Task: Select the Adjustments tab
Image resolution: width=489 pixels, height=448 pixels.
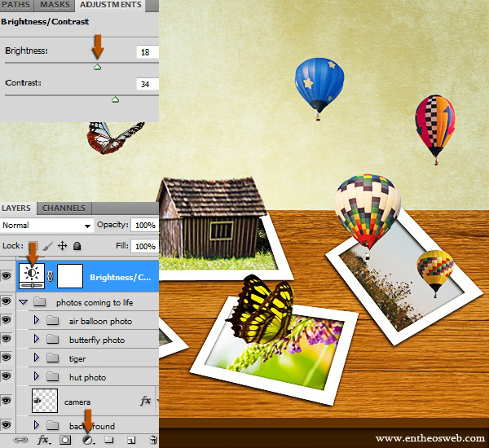Action: click(110, 5)
